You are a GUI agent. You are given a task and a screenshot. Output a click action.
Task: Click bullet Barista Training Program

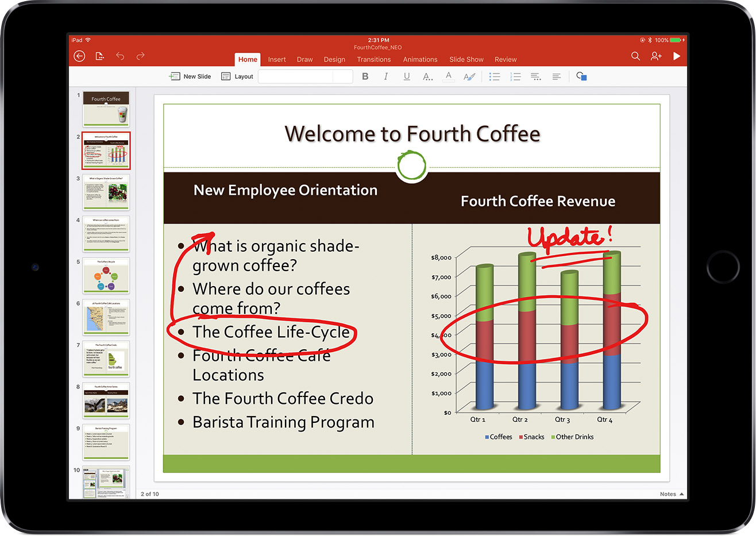pos(283,422)
